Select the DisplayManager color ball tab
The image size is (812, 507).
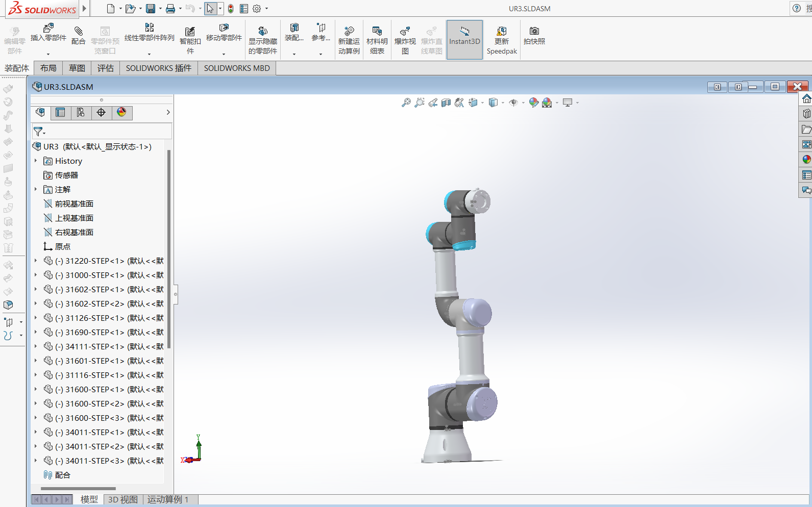[x=121, y=112]
